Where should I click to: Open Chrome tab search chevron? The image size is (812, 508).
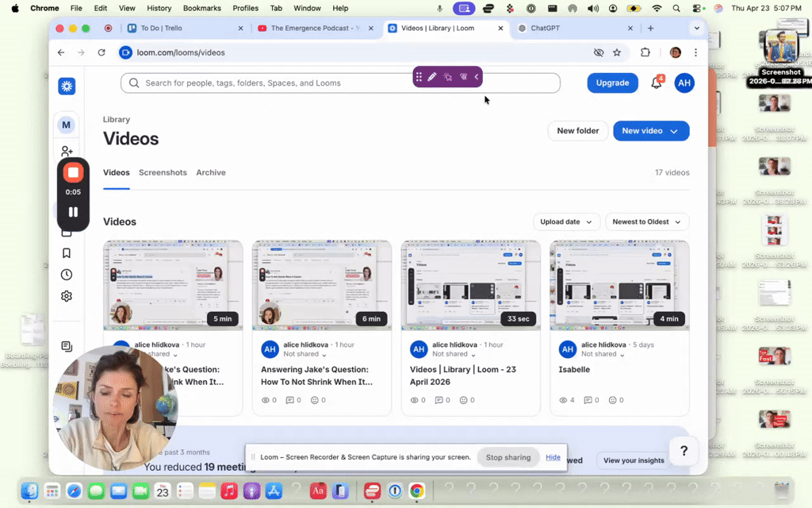[696, 28]
